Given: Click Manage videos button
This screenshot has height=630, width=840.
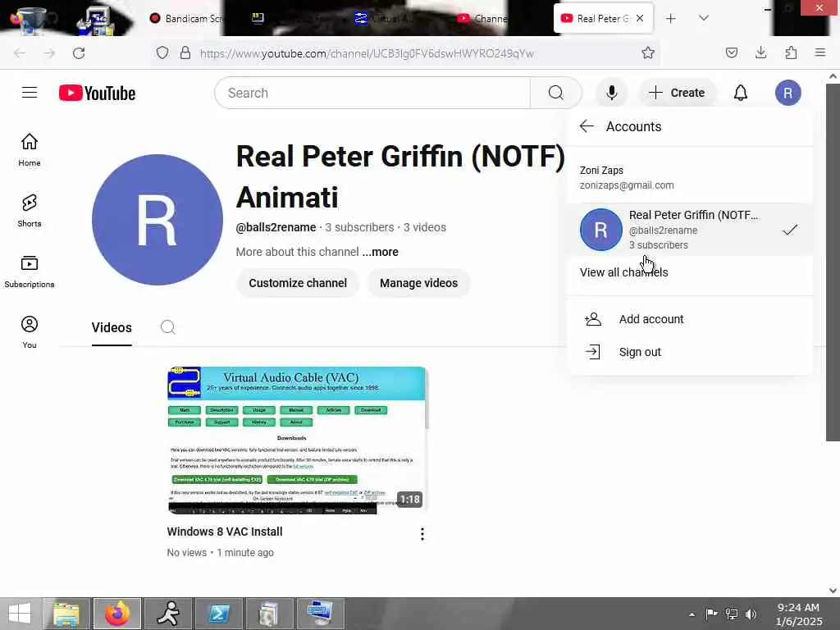Looking at the screenshot, I should (x=418, y=283).
